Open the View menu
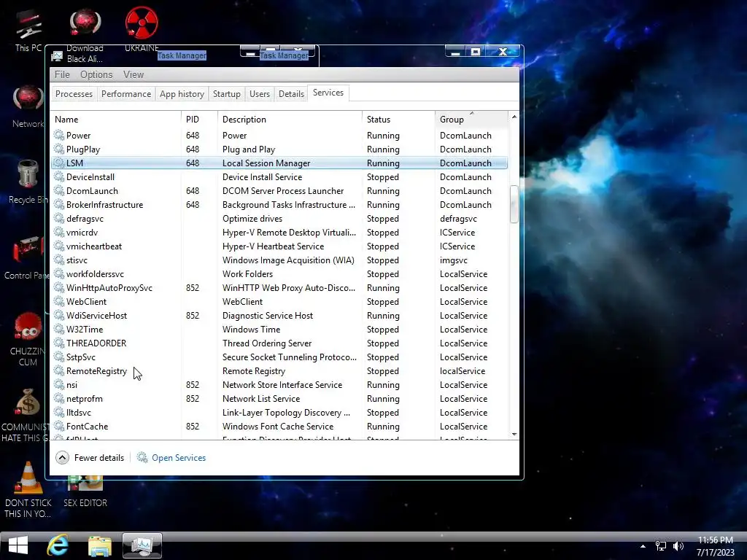The width and height of the screenshot is (747, 560). tap(133, 75)
